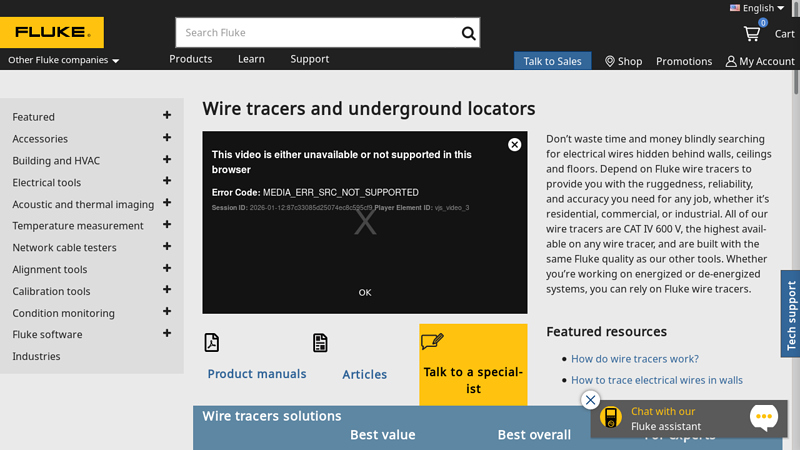Viewport: 800px width, 450px height.
Task: Open the Support menu
Action: (x=310, y=59)
